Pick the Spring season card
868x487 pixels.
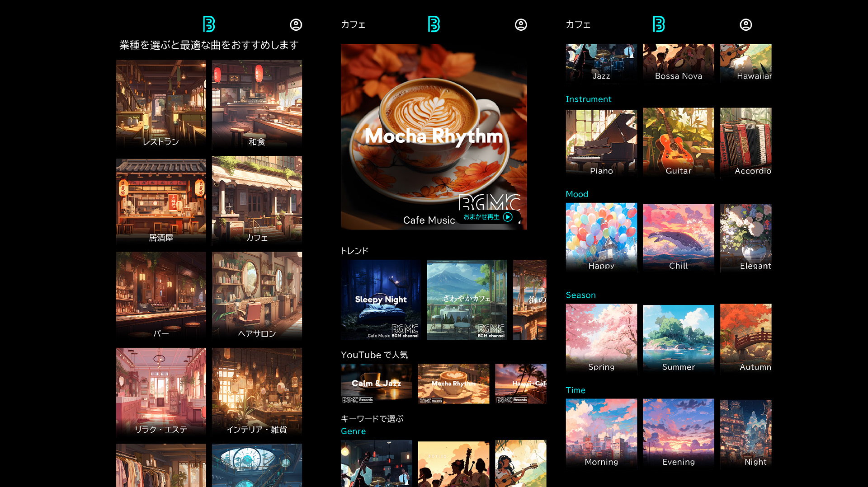click(601, 339)
